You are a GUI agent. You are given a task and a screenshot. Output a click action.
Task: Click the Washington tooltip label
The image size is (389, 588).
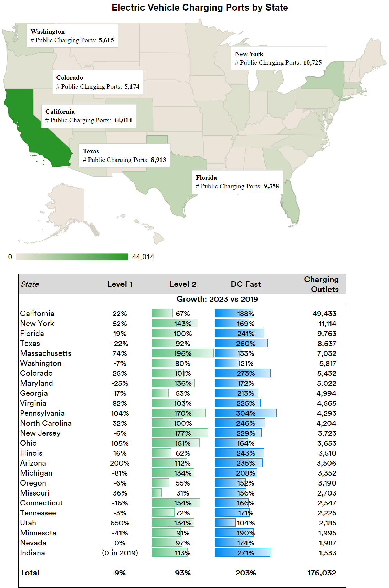coord(72,36)
